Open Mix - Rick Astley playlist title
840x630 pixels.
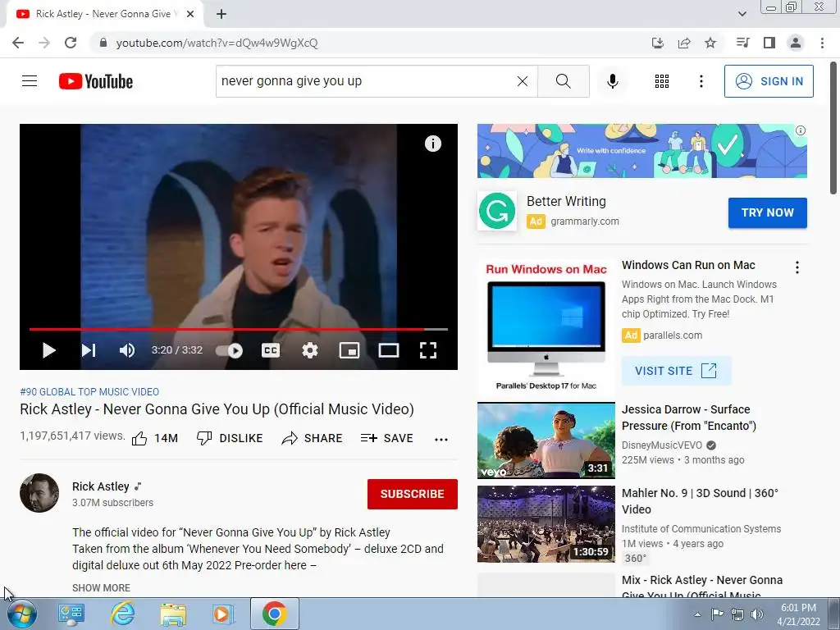(702, 587)
